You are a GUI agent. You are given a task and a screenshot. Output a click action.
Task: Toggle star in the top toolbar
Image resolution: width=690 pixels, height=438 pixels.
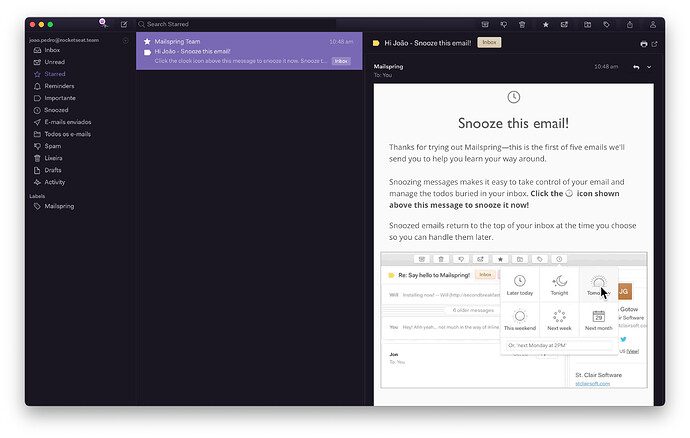(x=546, y=25)
